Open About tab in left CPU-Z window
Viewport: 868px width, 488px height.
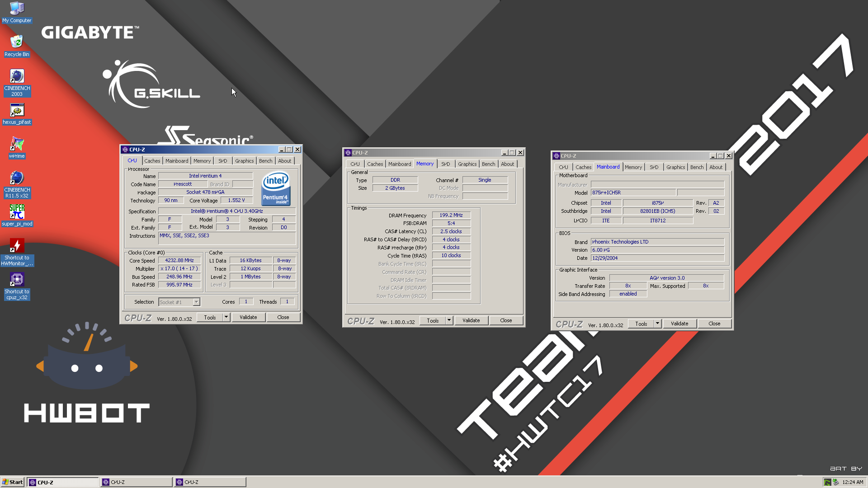[x=285, y=161]
